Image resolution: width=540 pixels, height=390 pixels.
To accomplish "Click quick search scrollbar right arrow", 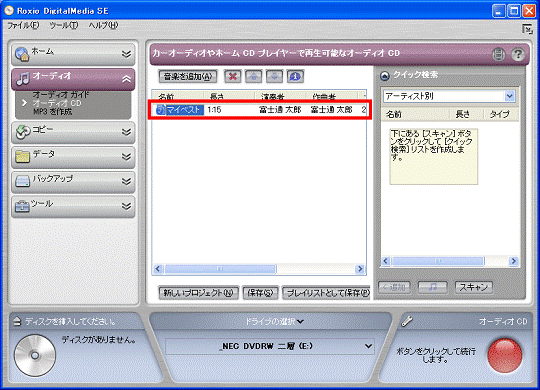I will (513, 261).
